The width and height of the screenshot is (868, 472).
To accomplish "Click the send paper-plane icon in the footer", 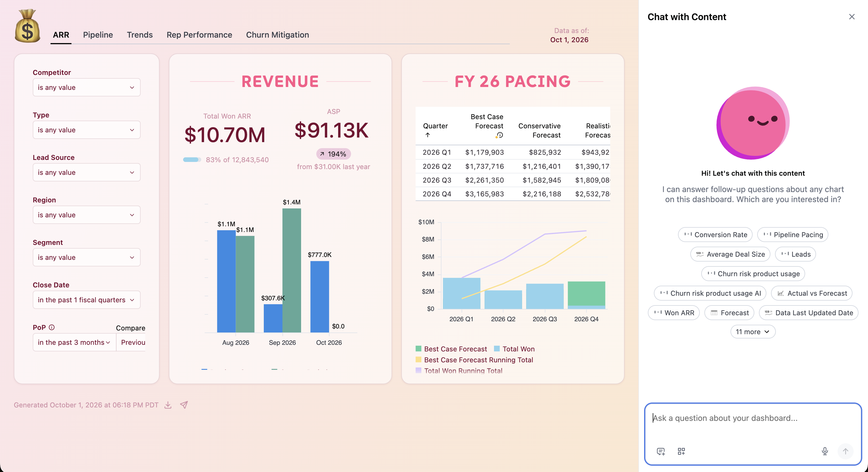I will pos(184,405).
